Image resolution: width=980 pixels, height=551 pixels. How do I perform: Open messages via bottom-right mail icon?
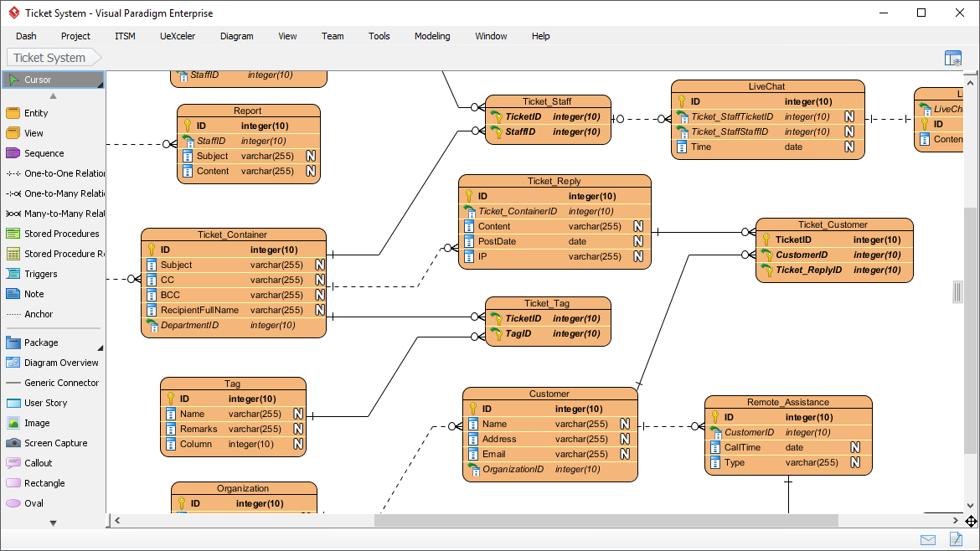coord(928,540)
